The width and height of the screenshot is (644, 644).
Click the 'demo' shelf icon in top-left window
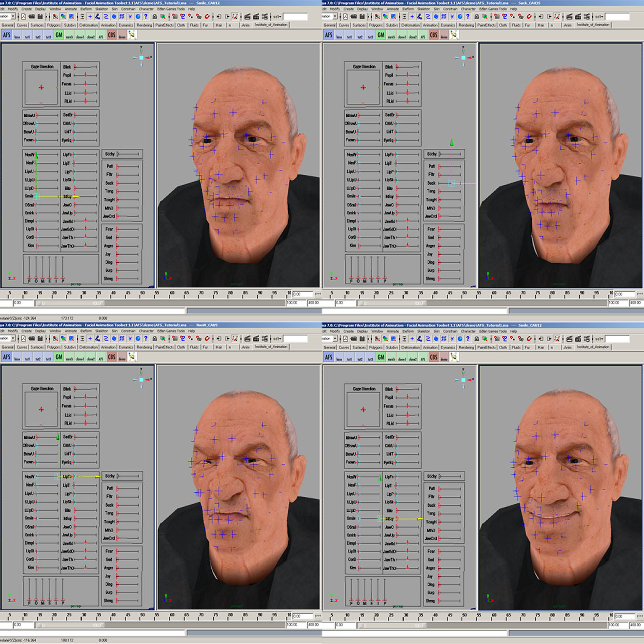click(x=122, y=35)
